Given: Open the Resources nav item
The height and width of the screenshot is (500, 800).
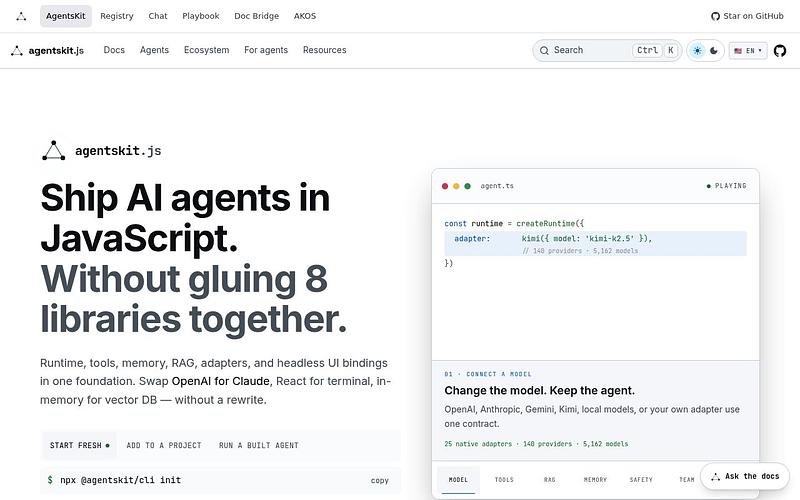Looking at the screenshot, I should pos(324,50).
